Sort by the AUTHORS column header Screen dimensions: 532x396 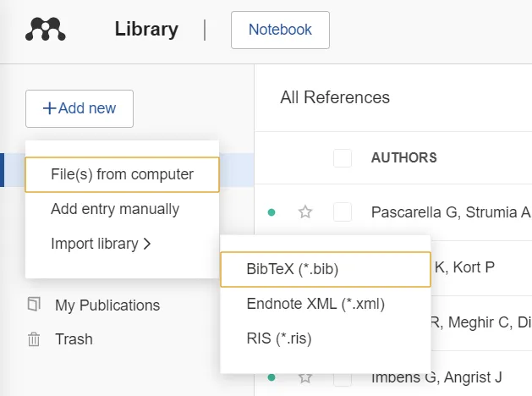[x=403, y=157]
